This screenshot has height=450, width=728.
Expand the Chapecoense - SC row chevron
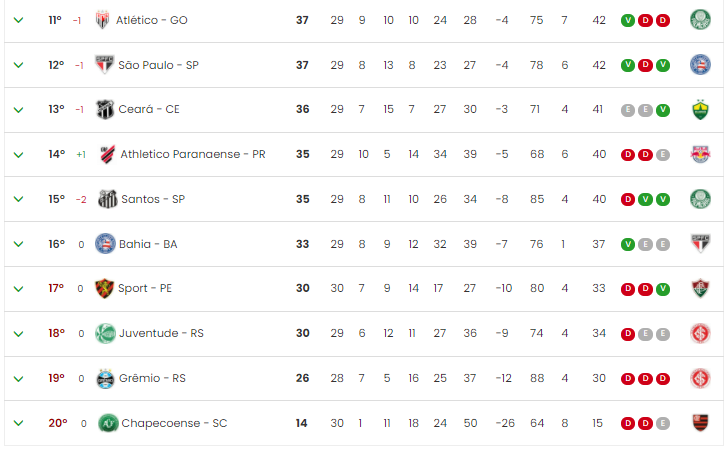point(19,423)
